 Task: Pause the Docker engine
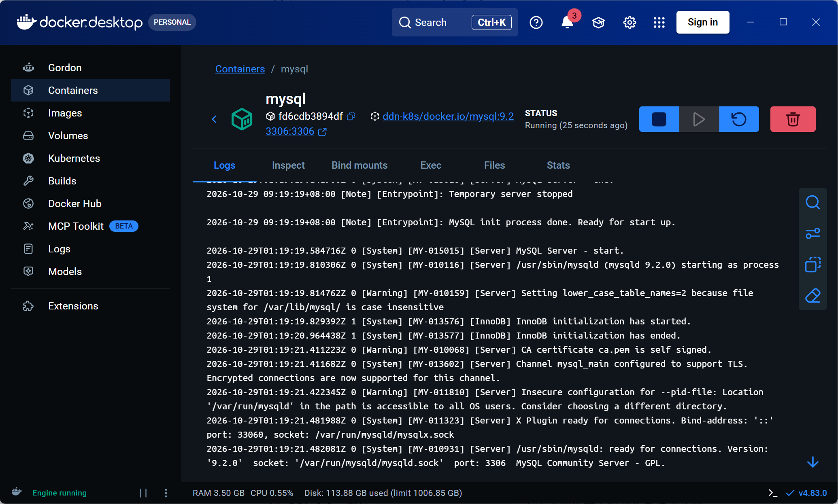(143, 493)
